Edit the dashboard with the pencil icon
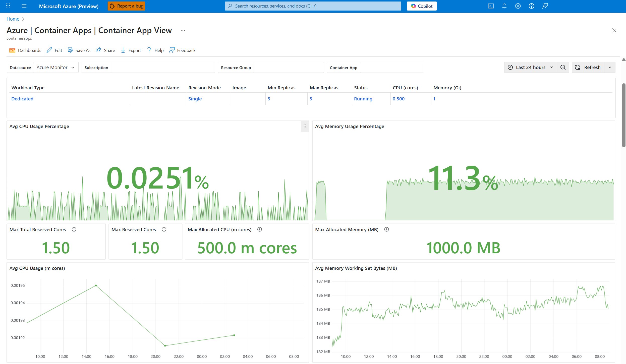Image resolution: width=626 pixels, height=364 pixels. pos(49,50)
